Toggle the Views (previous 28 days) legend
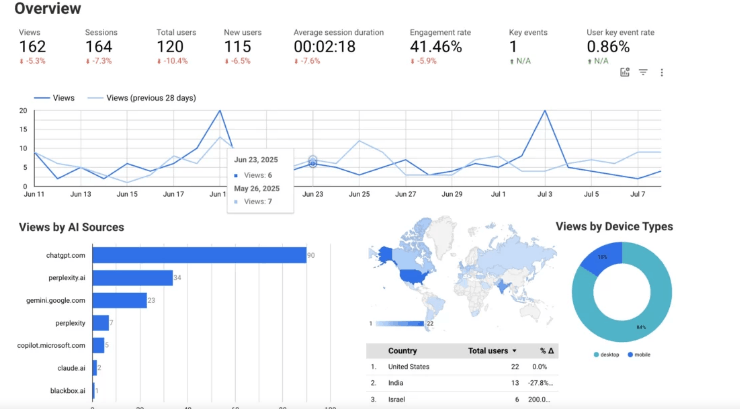The height and width of the screenshot is (415, 740). click(x=142, y=98)
